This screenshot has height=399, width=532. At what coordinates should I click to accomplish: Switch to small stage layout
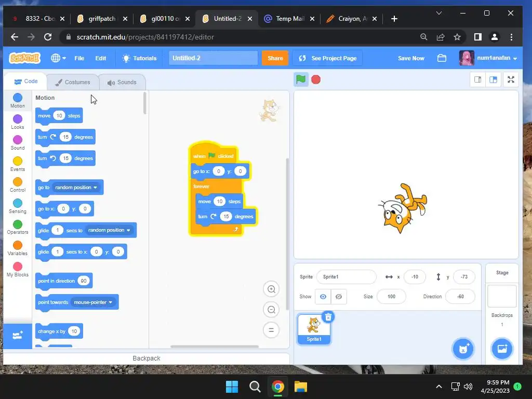(478, 79)
